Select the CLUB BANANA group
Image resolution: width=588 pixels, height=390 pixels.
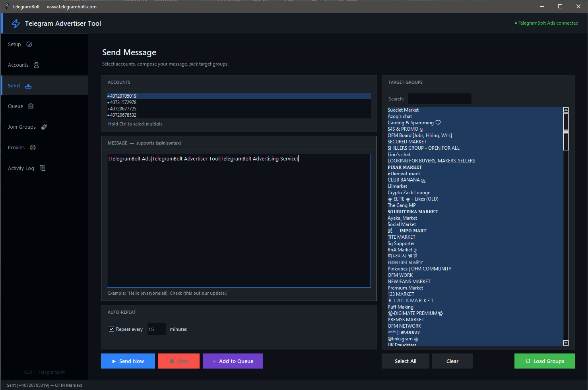click(475, 180)
